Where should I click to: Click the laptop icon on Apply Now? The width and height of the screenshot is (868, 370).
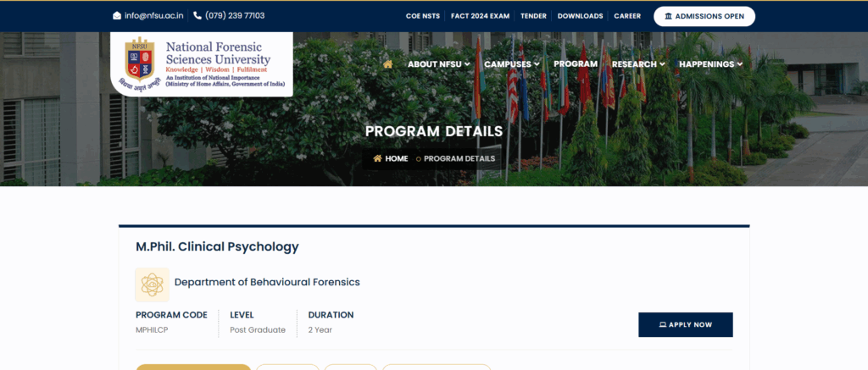pyautogui.click(x=663, y=325)
